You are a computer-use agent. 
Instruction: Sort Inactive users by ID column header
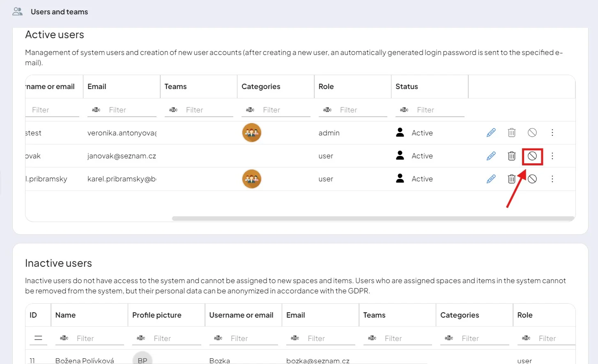[38, 315]
